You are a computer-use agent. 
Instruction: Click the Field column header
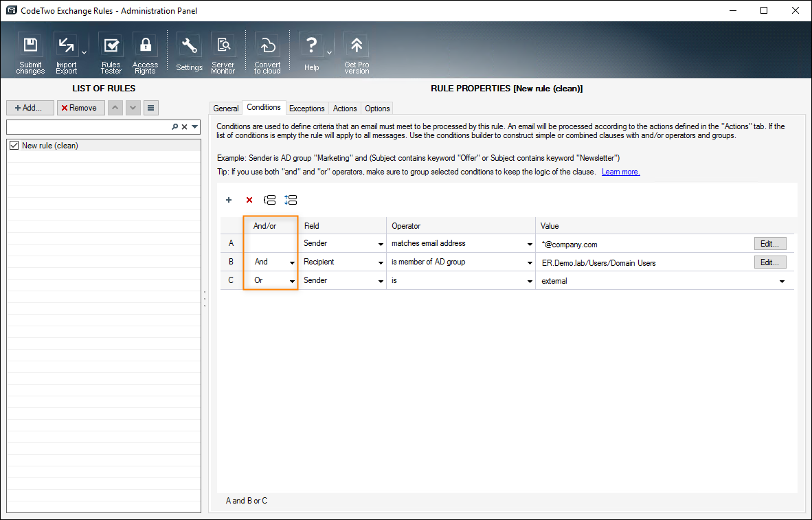(342, 226)
